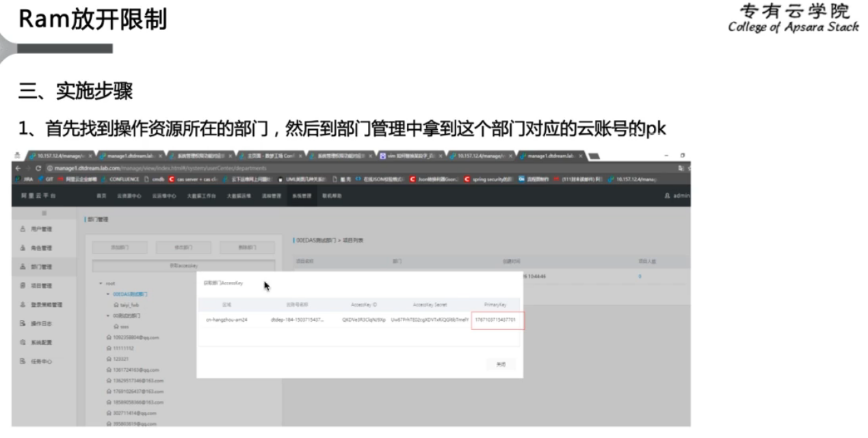Screen dimensions: 868x438
Task: Click the 获取accesskey button
Action: pyautogui.click(x=183, y=265)
